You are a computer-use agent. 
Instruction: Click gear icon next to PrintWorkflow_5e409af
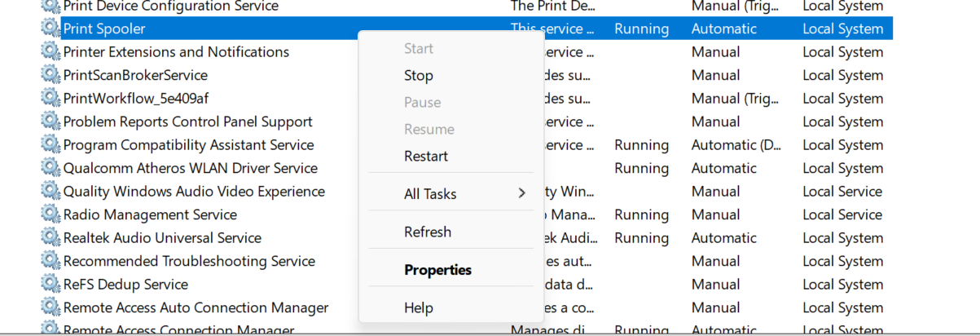coord(51,98)
